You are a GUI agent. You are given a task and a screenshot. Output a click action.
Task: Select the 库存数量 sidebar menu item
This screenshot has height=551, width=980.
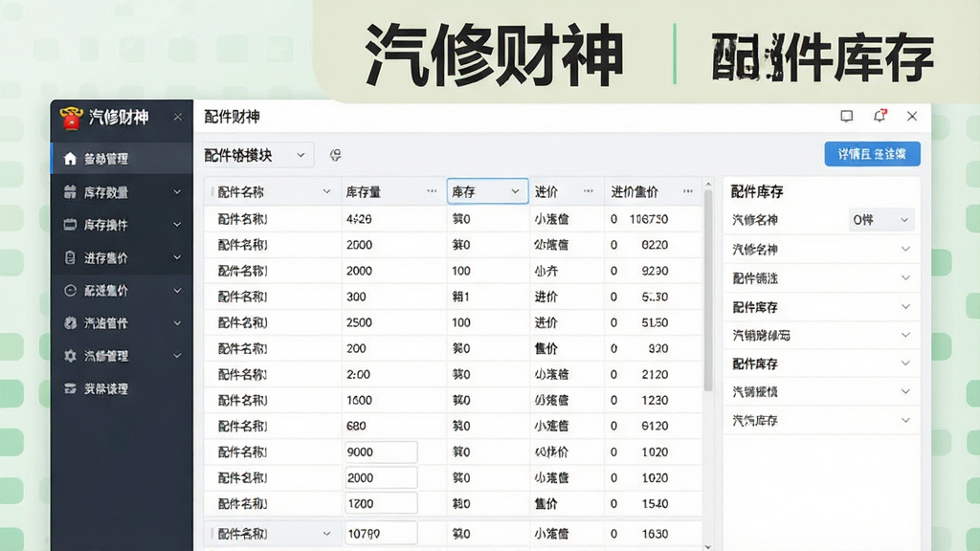122,191
